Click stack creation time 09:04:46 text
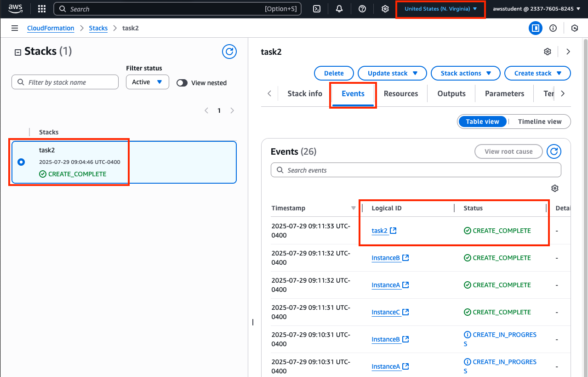 pos(80,162)
